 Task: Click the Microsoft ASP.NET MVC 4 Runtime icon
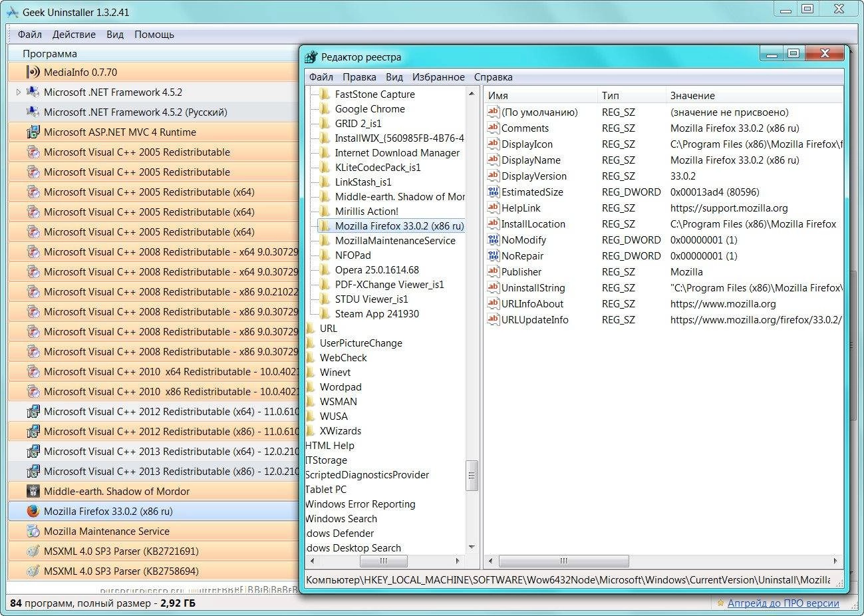[33, 132]
